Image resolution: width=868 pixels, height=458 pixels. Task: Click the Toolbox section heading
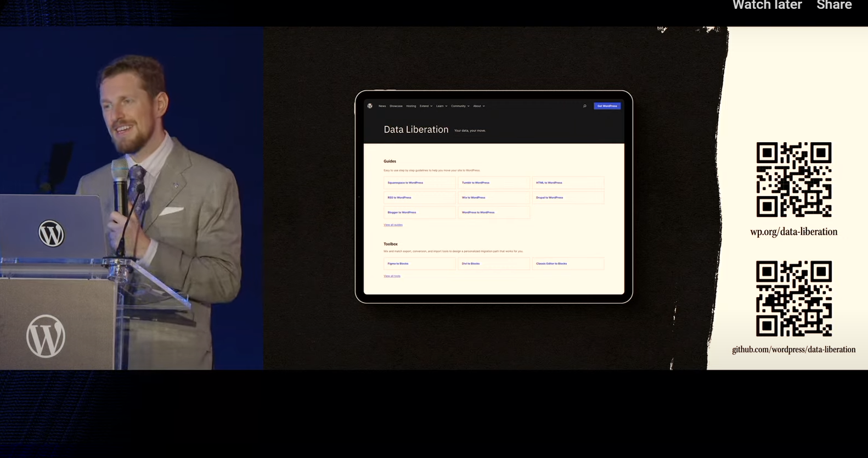391,244
